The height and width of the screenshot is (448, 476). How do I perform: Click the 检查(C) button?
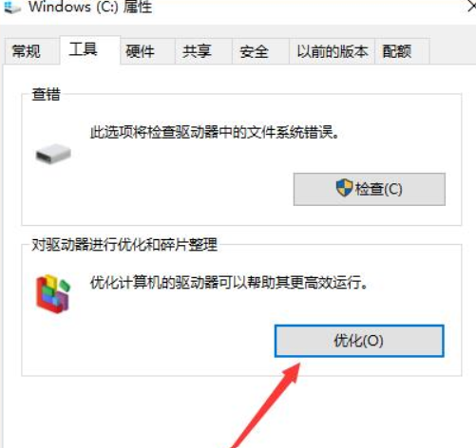(370, 189)
